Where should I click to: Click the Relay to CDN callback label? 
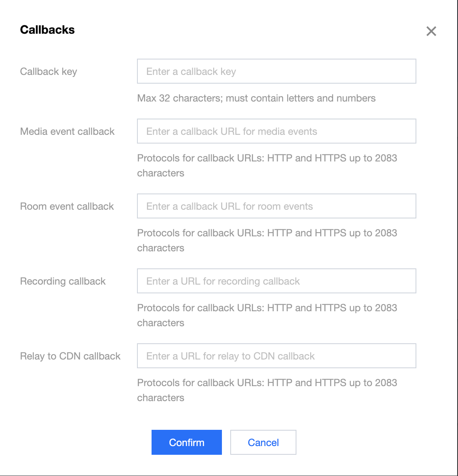pos(70,356)
